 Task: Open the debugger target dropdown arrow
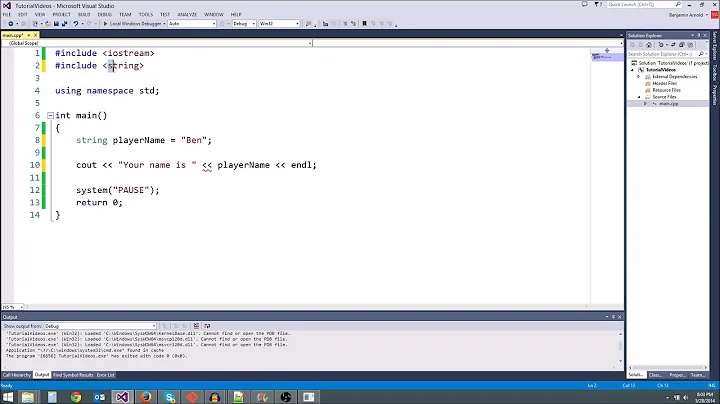tap(164, 23)
